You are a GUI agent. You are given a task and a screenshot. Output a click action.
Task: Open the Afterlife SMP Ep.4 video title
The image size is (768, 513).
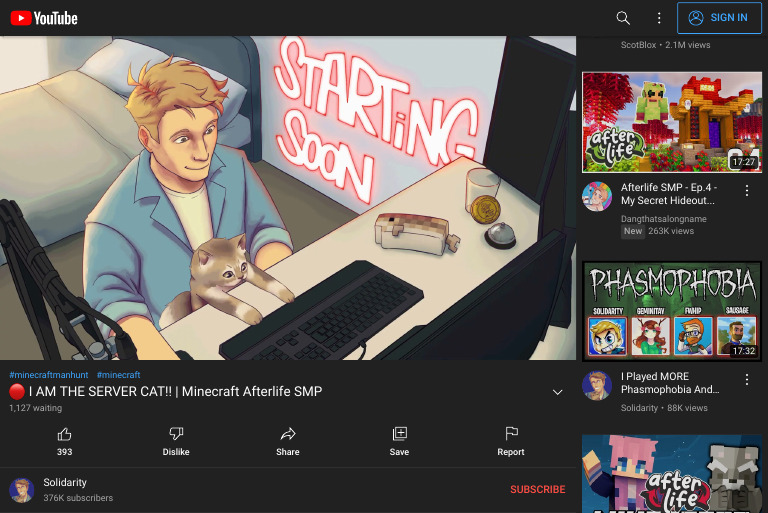point(669,194)
